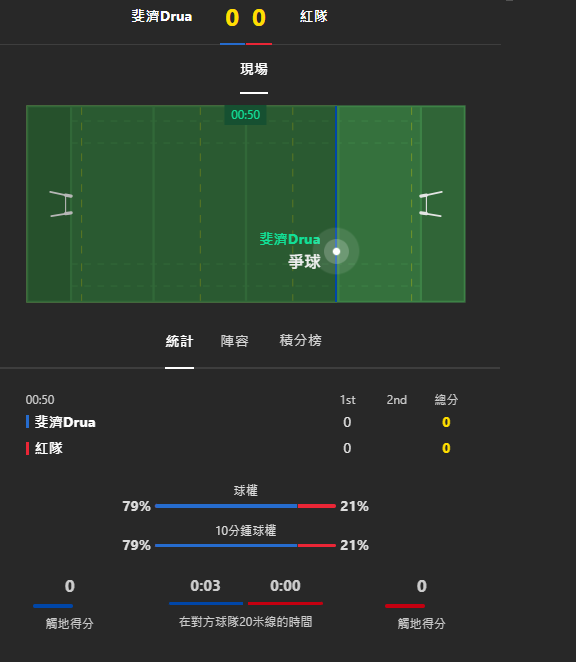Switch to the 統計 tab
This screenshot has width=576, height=662.
click(x=179, y=341)
